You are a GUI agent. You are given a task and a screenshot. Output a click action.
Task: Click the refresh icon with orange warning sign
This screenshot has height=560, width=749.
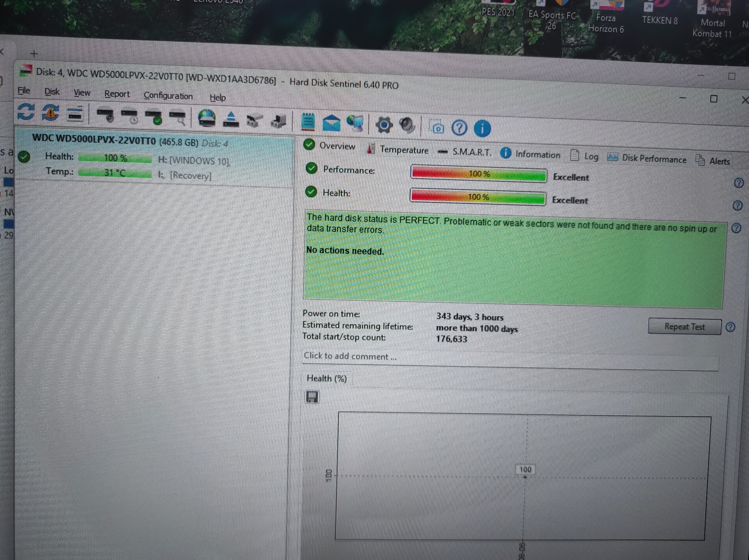tap(50, 113)
